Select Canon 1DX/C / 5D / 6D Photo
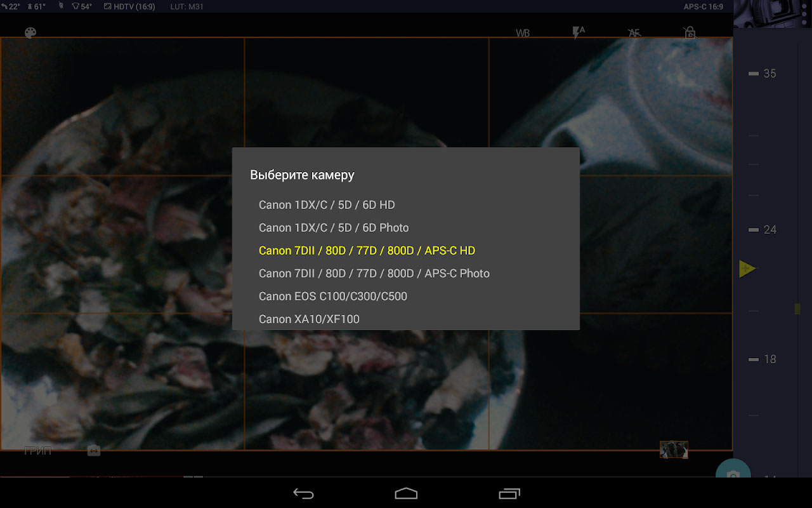The height and width of the screenshot is (508, 812). coord(405,228)
